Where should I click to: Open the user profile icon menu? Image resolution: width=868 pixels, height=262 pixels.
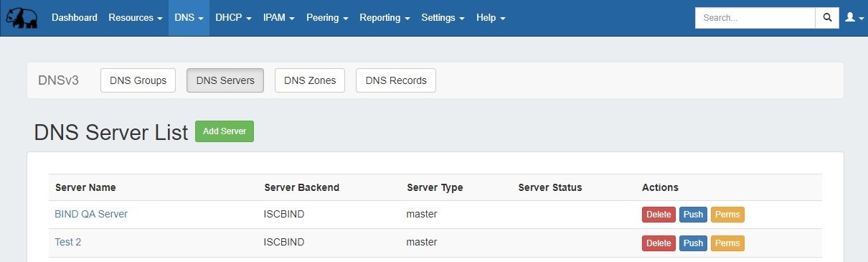854,18
